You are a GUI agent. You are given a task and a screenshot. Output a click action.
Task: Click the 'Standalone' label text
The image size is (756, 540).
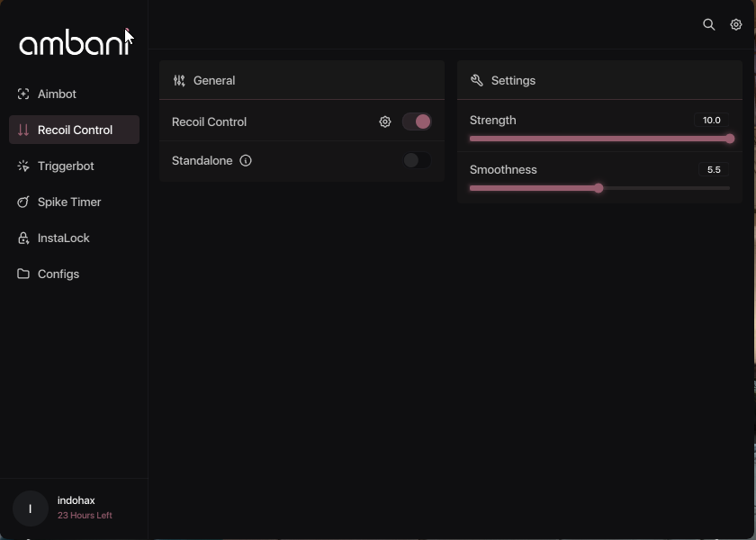pos(202,160)
